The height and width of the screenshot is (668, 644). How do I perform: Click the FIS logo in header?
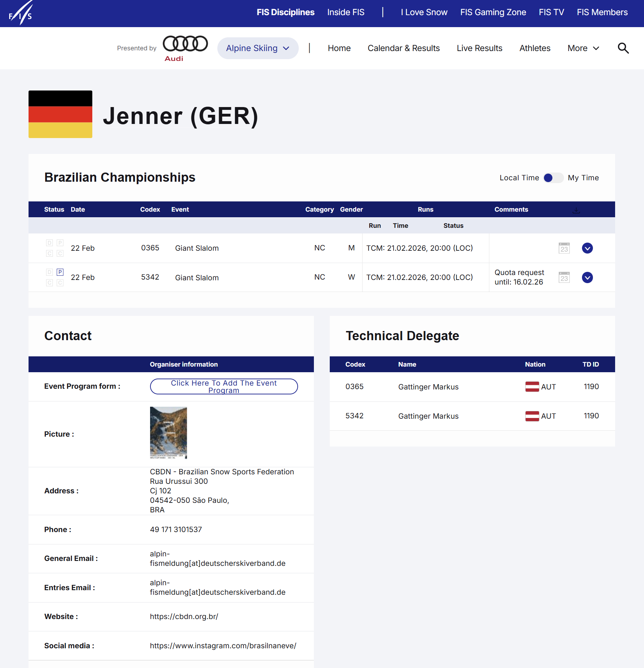point(20,13)
